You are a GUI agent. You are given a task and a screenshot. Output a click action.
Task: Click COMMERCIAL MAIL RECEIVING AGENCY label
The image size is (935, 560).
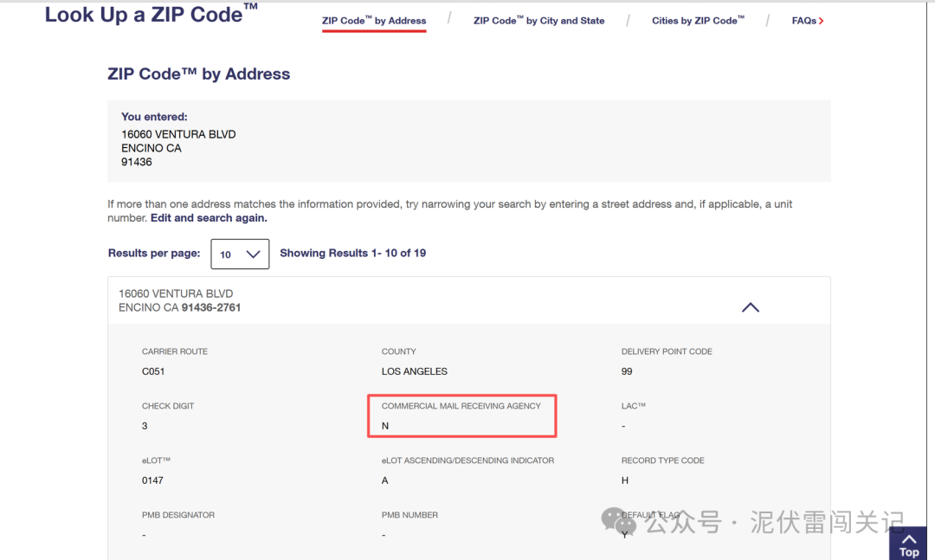coord(461,406)
